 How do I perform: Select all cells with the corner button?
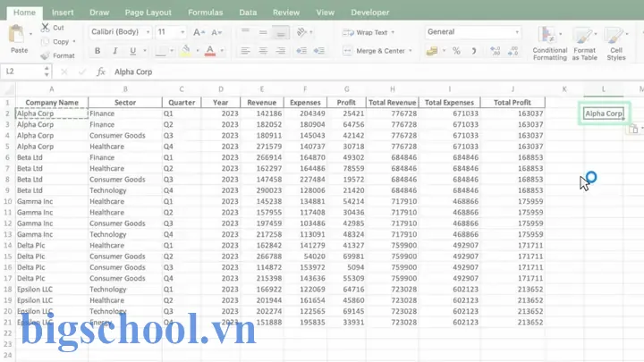[x=8, y=89]
